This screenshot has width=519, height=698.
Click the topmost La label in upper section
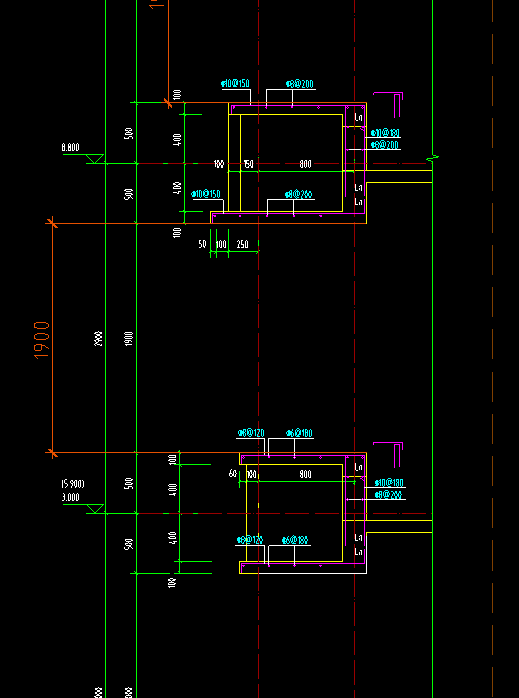[359, 118]
